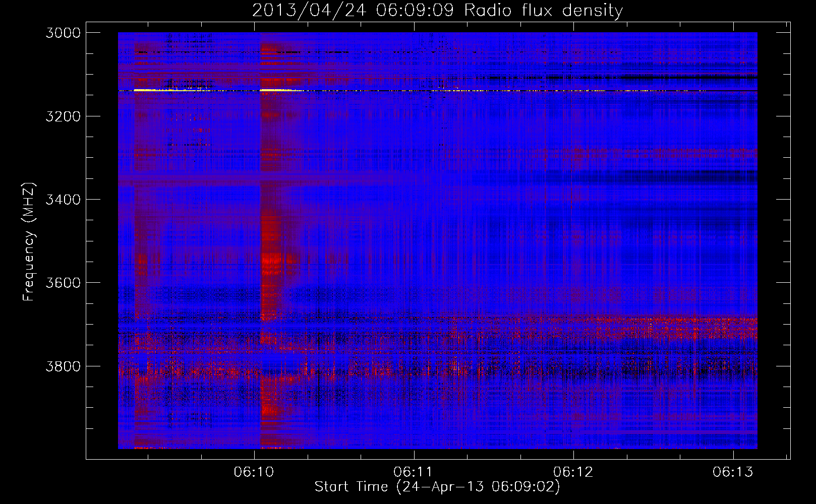Click the 06:12 time axis label
Screen dimensions: 816x504
tap(573, 472)
